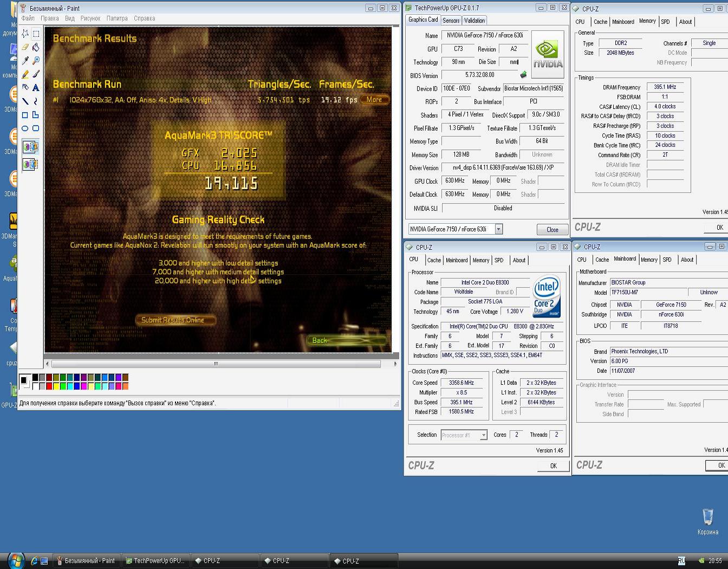Click OK in the CPU-Z CPU window
The image size is (728, 569).
tap(554, 466)
